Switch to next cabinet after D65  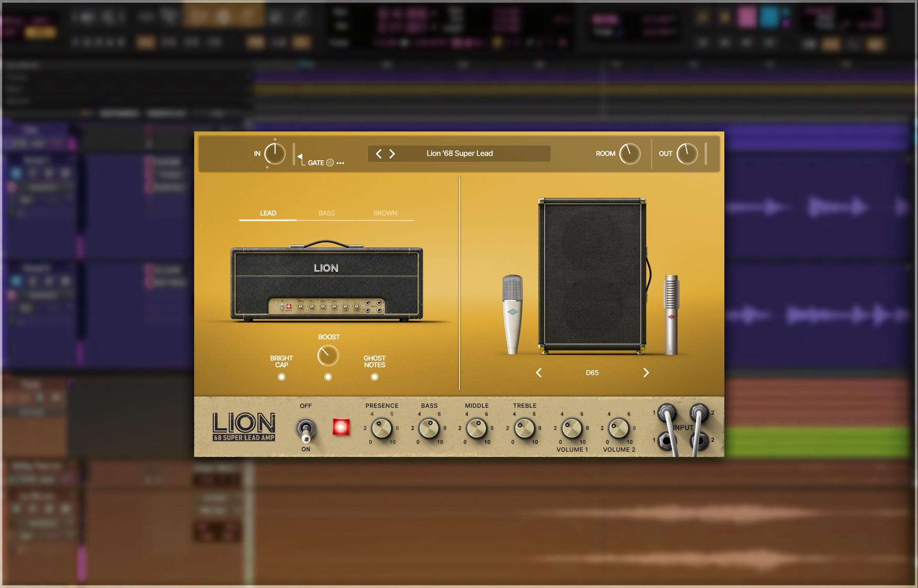(646, 373)
